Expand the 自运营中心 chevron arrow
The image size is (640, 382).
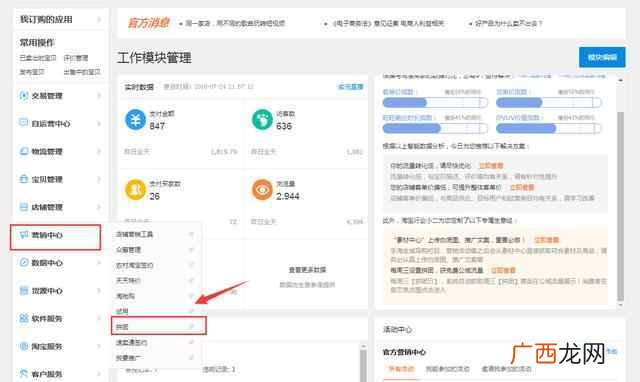click(x=99, y=123)
